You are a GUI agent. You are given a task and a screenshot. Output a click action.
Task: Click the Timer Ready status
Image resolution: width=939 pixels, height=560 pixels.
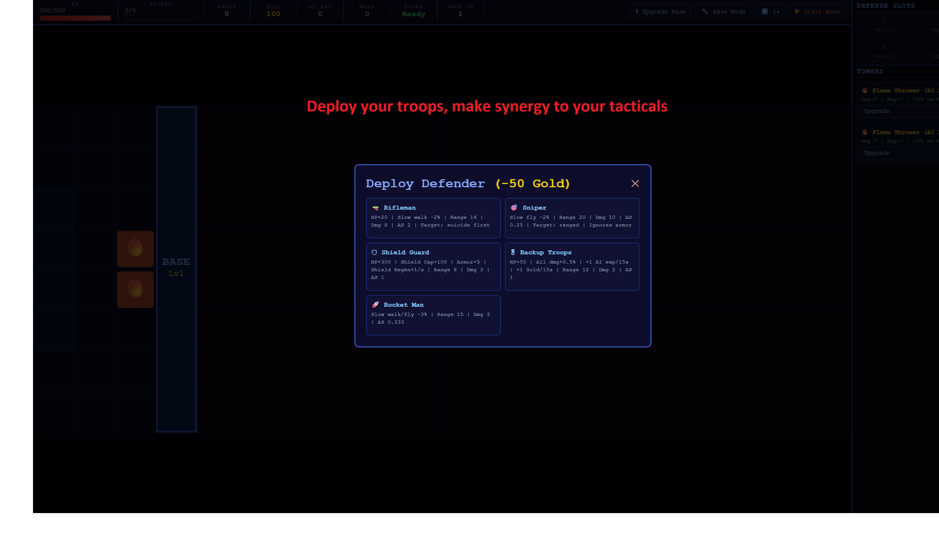[413, 14]
